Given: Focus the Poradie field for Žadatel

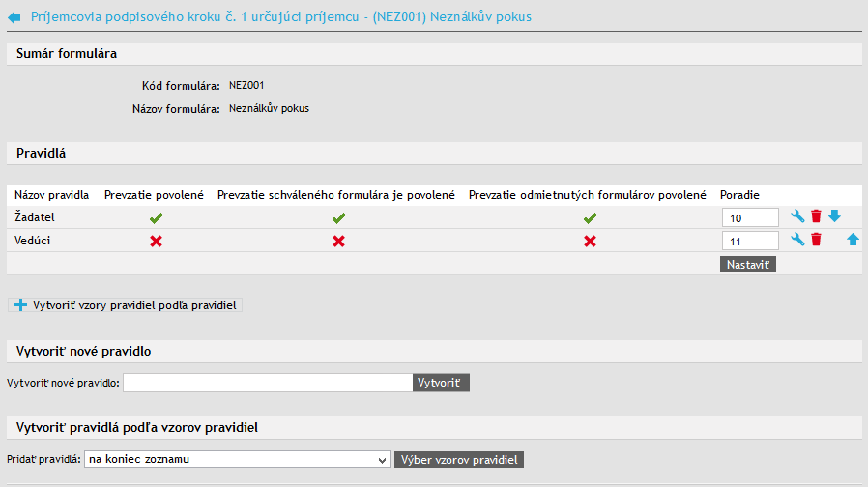Looking at the screenshot, I should pos(749,218).
